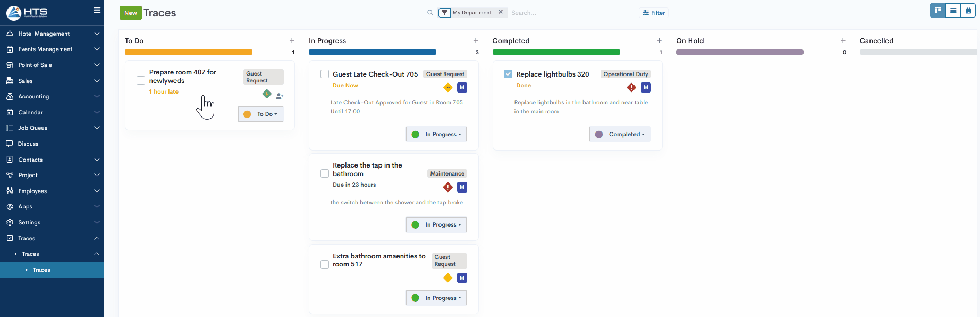
Task: Switch to list view icon
Action: point(953,11)
